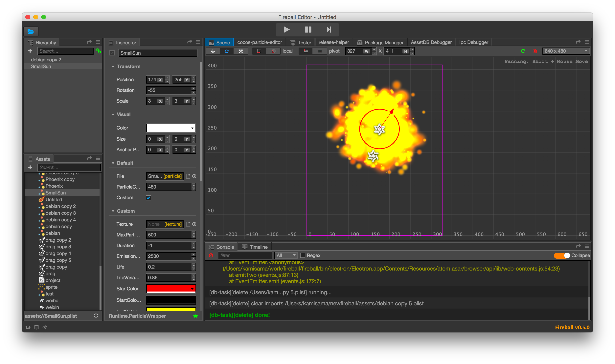Click the red StartColor swatch
Screen dimensions: 615x364
point(171,289)
